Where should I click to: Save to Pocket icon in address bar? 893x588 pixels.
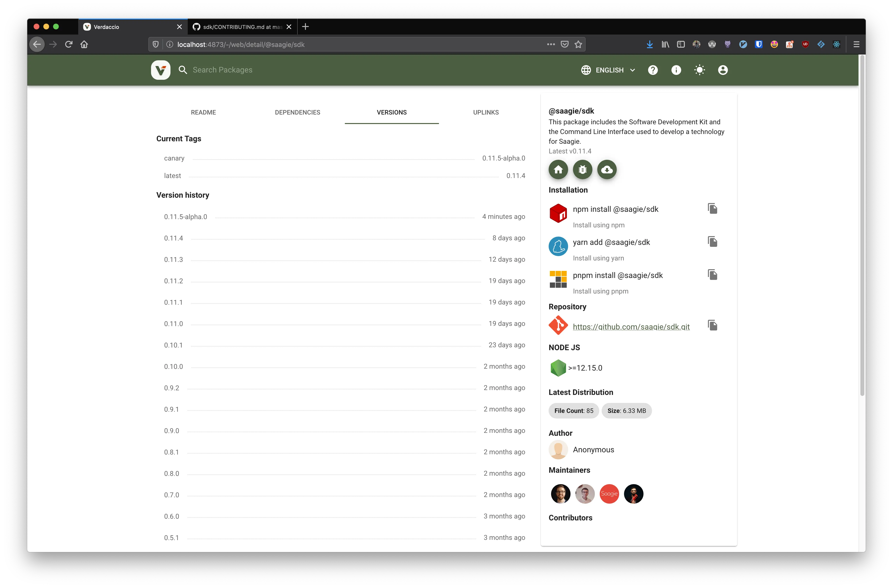point(564,44)
